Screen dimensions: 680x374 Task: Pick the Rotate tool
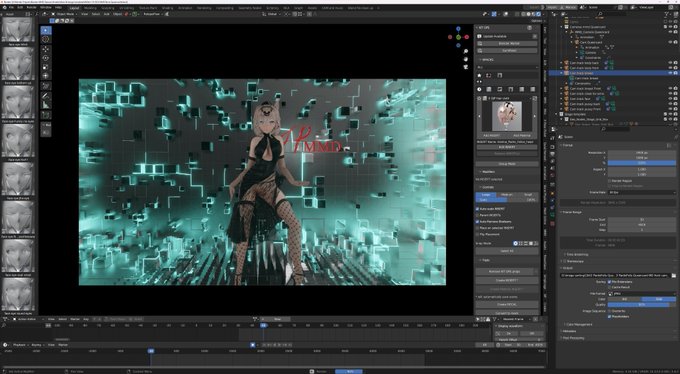click(46, 58)
